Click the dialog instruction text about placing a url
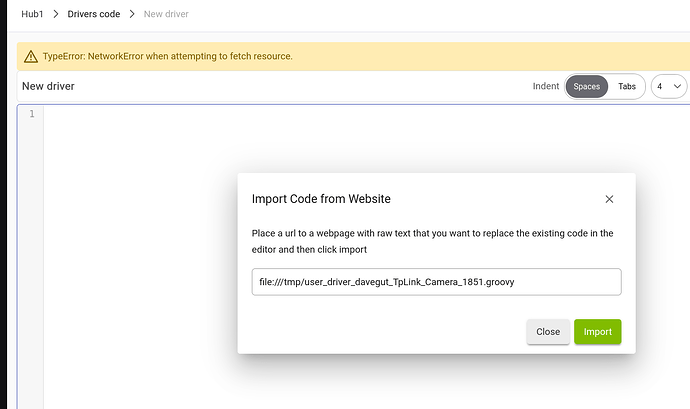 pos(432,241)
